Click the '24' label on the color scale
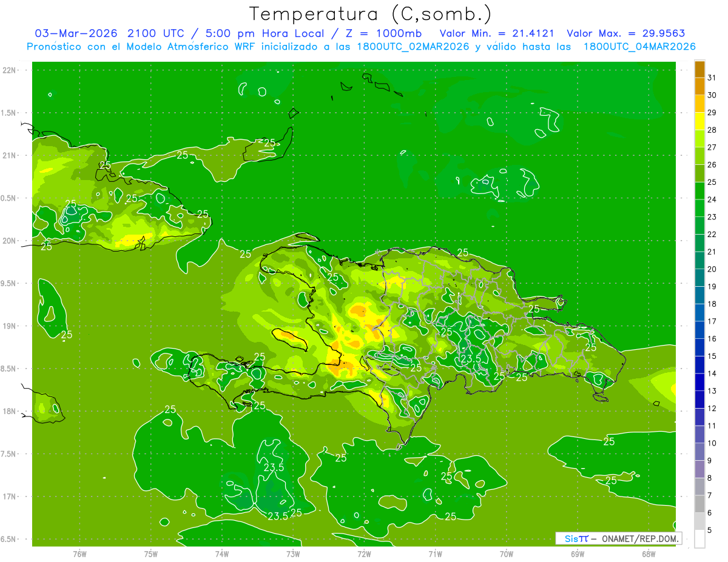Screen dimensions: 728x562 712,199
